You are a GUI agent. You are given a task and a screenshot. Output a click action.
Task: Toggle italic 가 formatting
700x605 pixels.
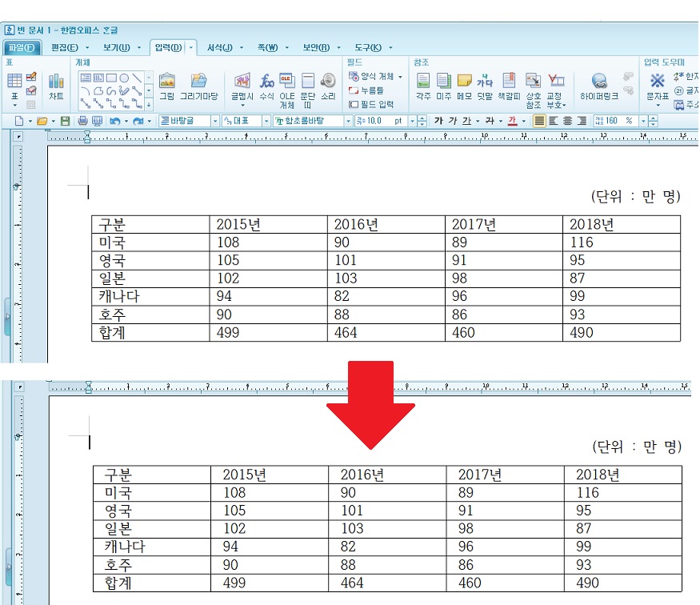pyautogui.click(x=452, y=121)
